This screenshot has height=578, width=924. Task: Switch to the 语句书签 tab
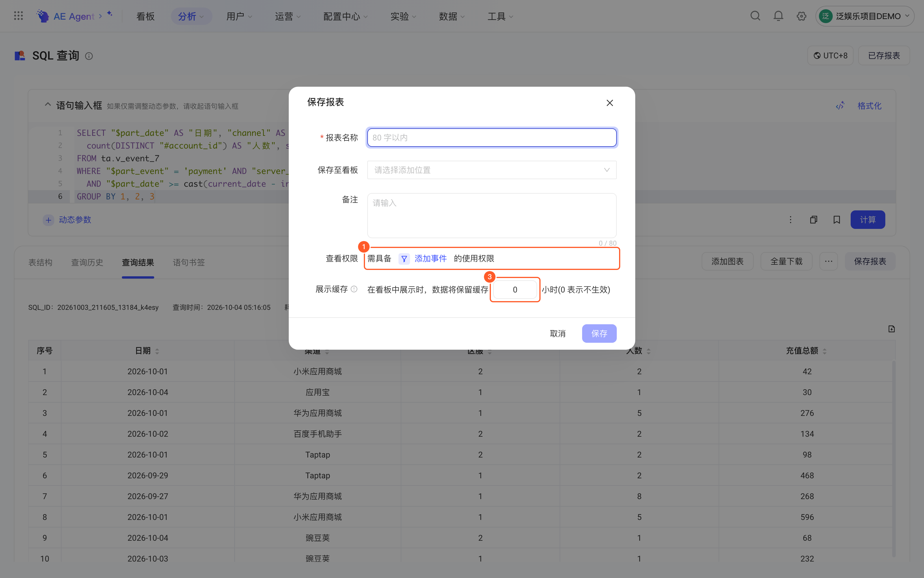pyautogui.click(x=189, y=262)
